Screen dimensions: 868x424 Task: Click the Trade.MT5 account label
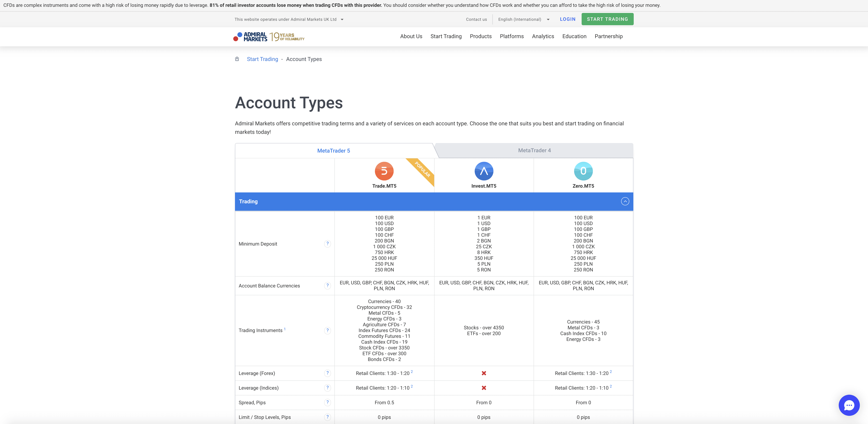click(384, 186)
